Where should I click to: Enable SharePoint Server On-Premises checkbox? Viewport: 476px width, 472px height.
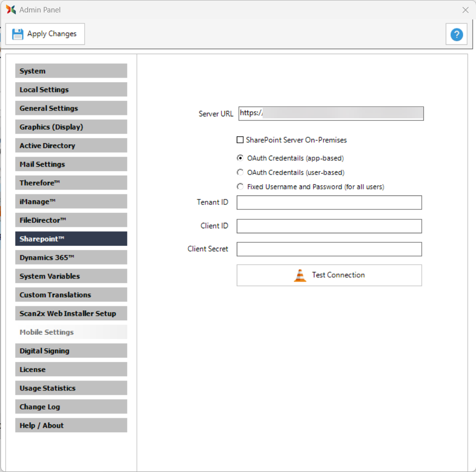[x=240, y=140]
